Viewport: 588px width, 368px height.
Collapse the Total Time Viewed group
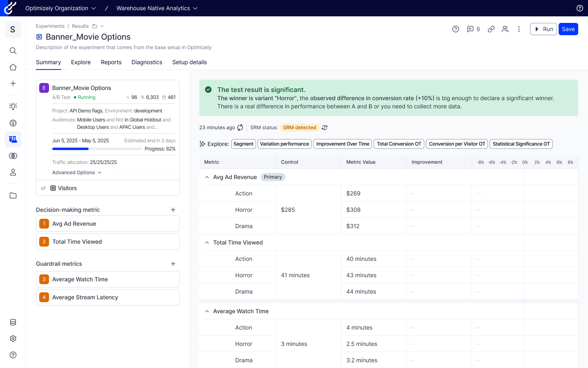[x=207, y=242]
